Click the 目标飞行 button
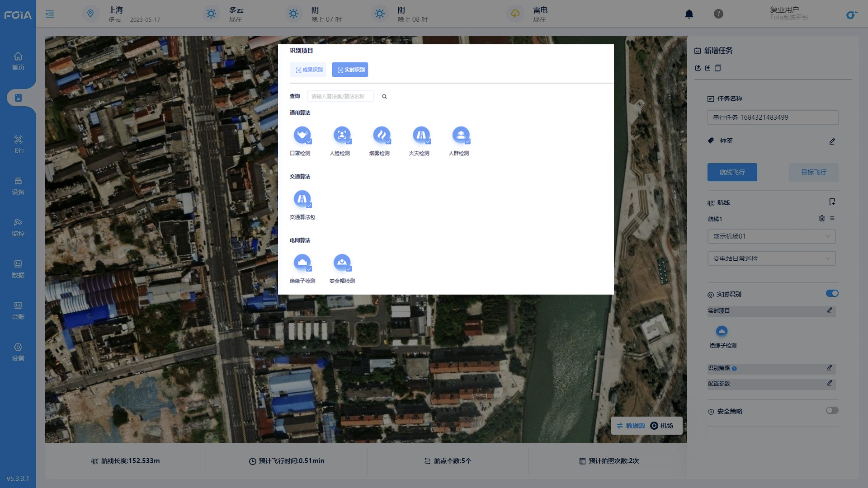The height and width of the screenshot is (488, 868). pyautogui.click(x=813, y=172)
